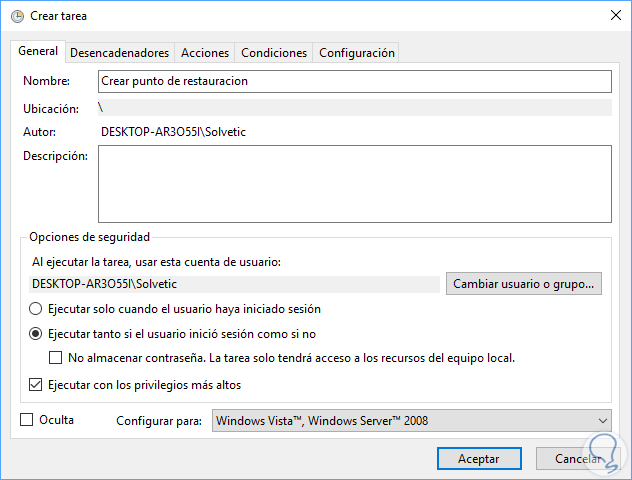Go to the Acciones tab

[205, 53]
